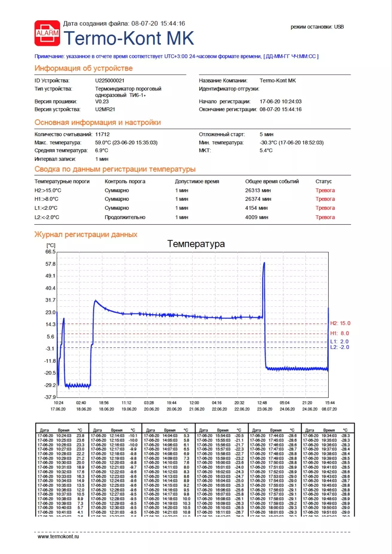Select the device ID U225000021 value
This screenshot has width=392, height=554.
click(x=110, y=80)
